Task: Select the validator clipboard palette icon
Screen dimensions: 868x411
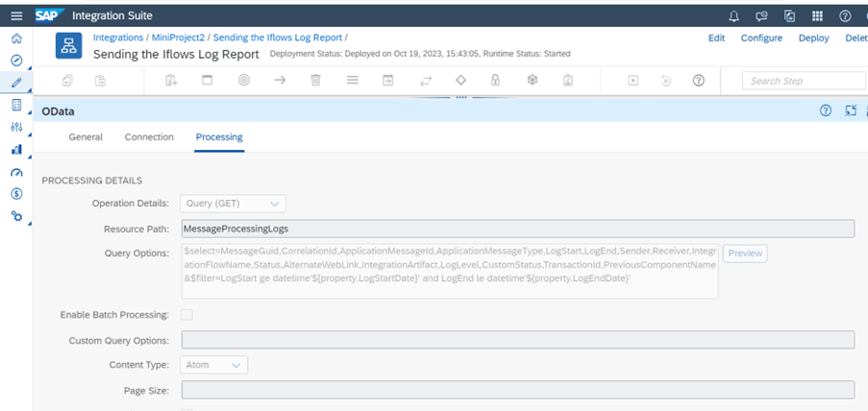Action: click(x=568, y=81)
